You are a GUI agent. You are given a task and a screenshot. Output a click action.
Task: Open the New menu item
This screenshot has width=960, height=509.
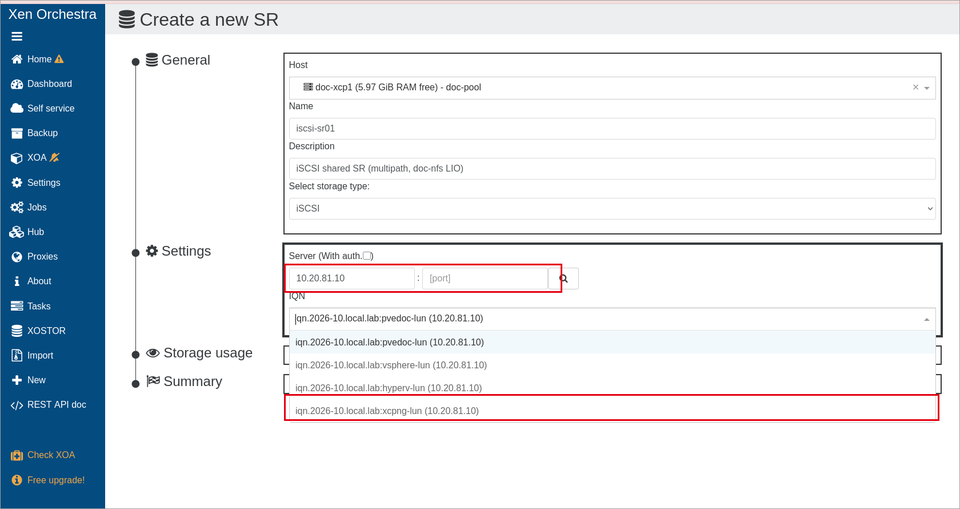[x=36, y=380]
